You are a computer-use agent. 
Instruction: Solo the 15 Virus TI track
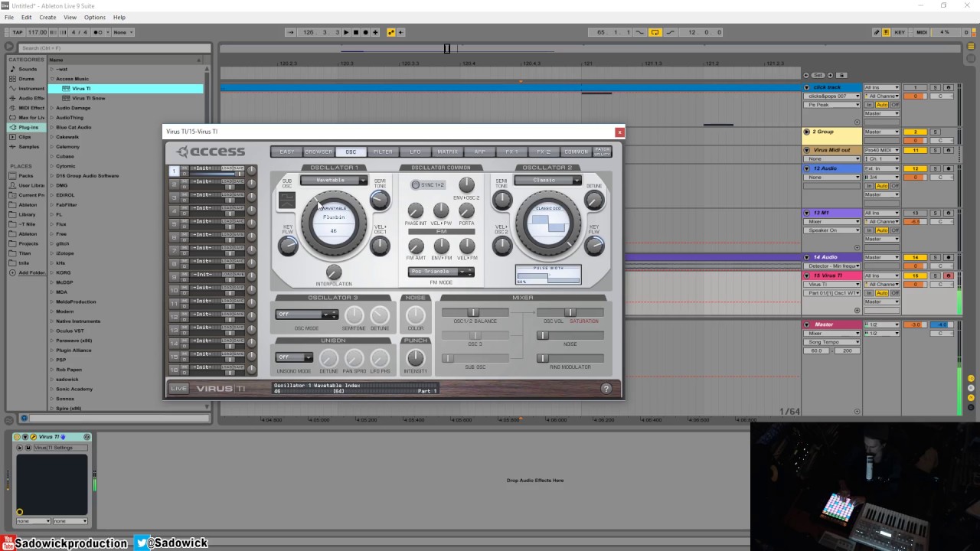[936, 275]
